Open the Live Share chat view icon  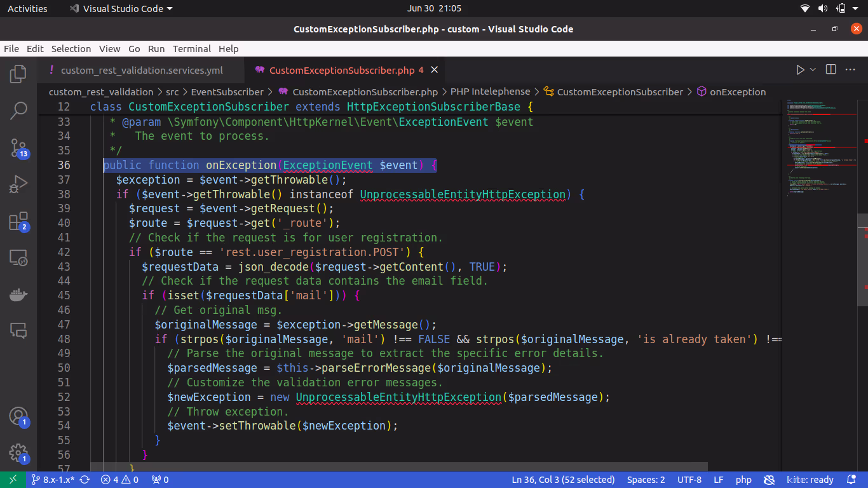coord(18,331)
